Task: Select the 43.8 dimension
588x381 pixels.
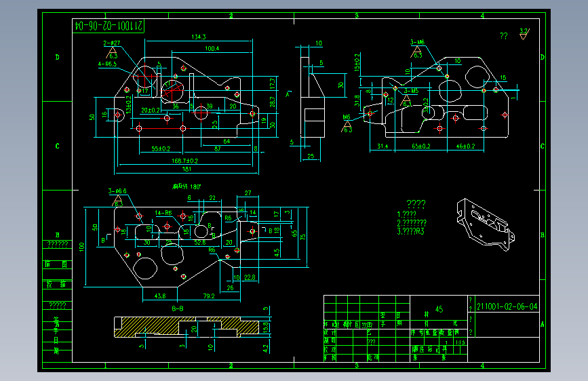Action: (x=160, y=296)
